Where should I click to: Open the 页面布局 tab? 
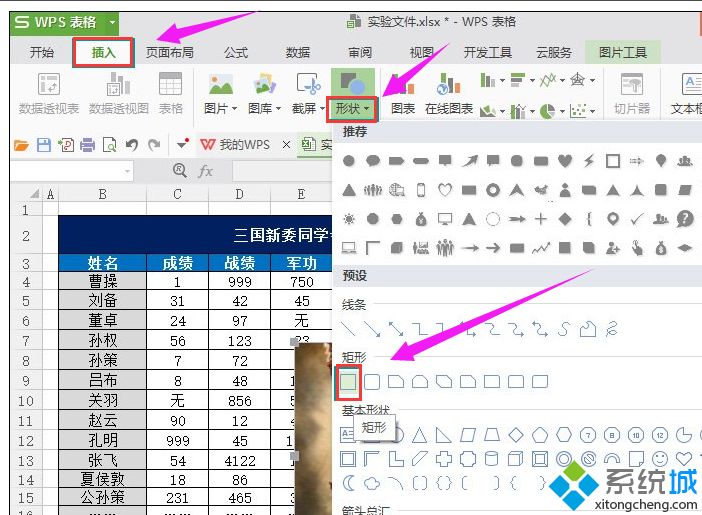[x=170, y=52]
